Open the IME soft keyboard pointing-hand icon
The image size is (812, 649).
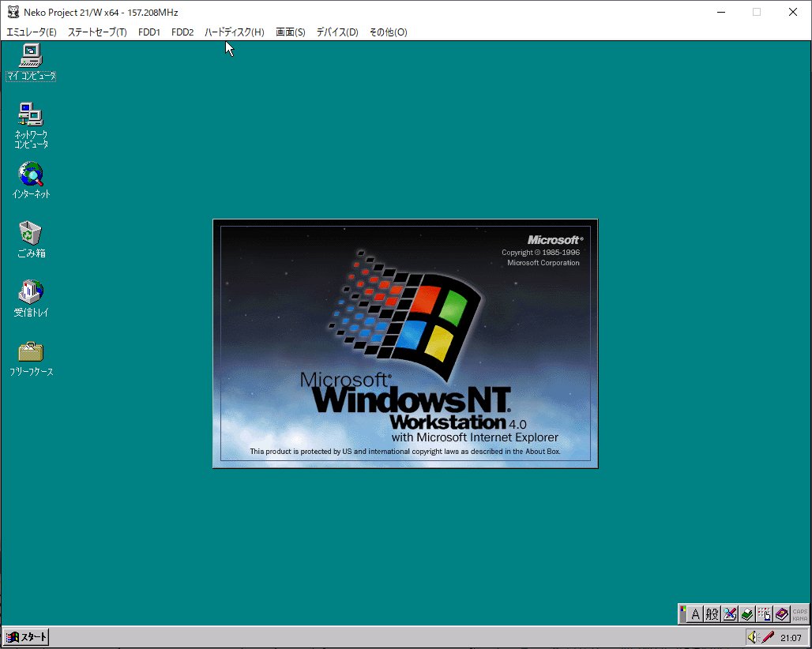tap(765, 614)
